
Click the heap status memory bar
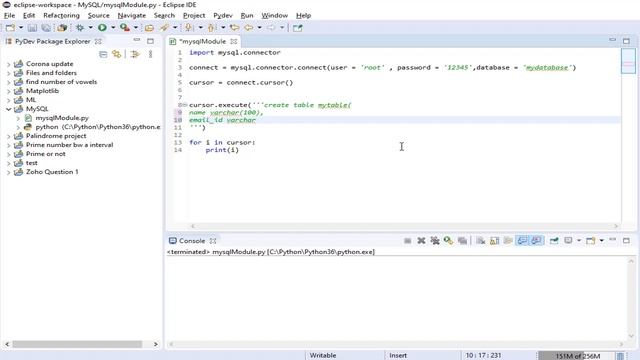tap(576, 356)
